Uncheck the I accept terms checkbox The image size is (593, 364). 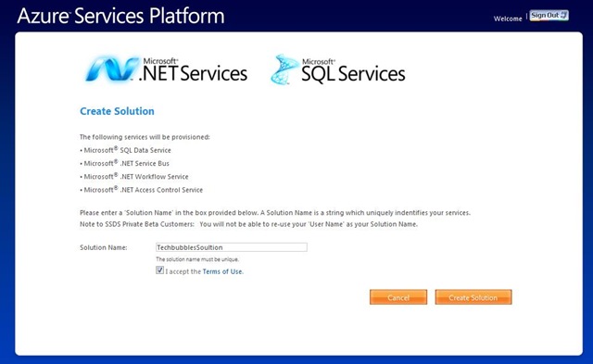coord(159,270)
